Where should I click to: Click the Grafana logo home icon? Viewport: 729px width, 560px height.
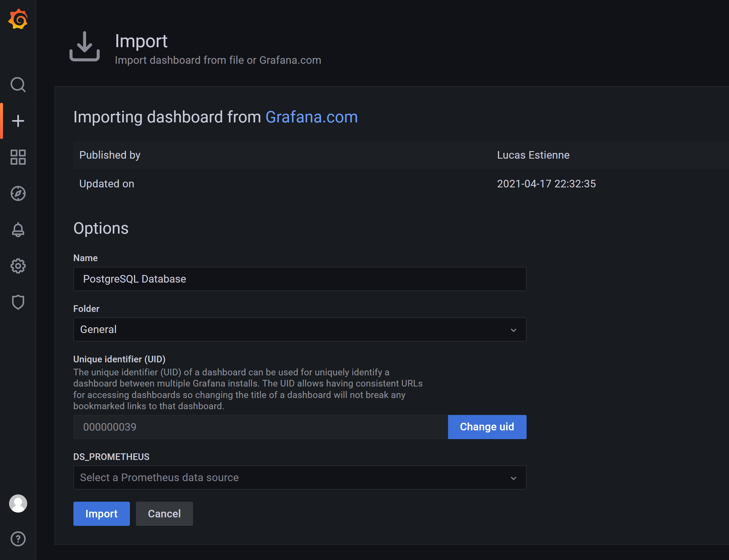[18, 19]
